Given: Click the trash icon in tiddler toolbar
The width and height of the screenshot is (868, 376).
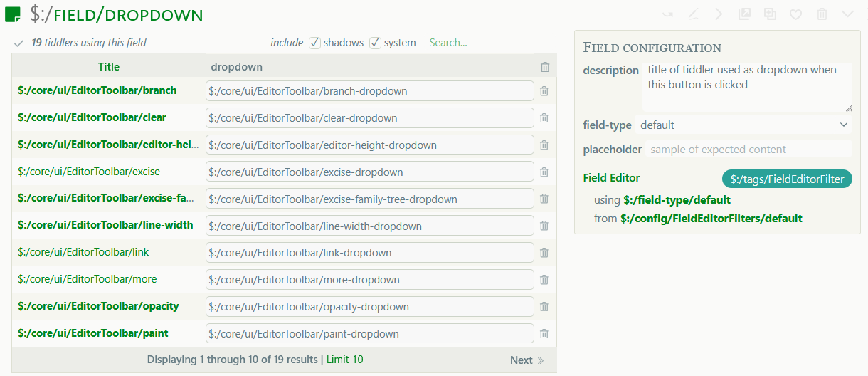Looking at the screenshot, I should pos(822,14).
